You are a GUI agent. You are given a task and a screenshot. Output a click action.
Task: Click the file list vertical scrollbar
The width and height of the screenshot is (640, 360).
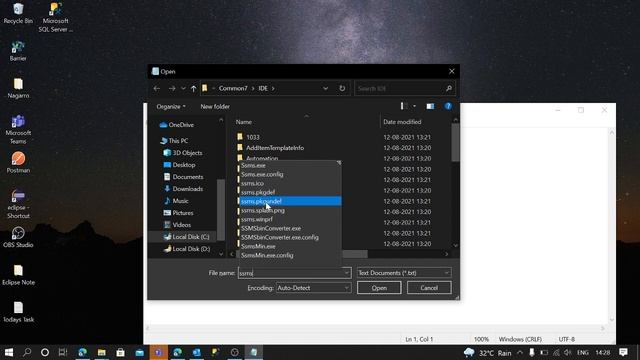(x=455, y=143)
